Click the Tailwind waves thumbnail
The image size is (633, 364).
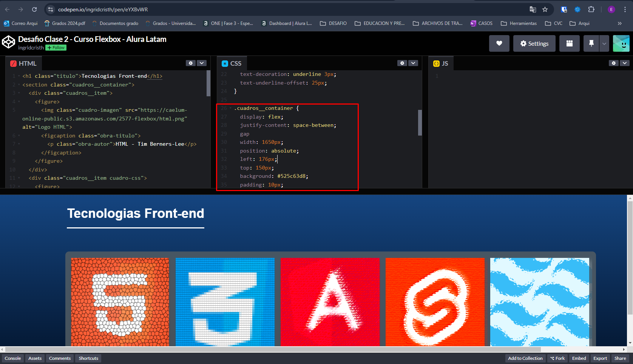coord(540,302)
